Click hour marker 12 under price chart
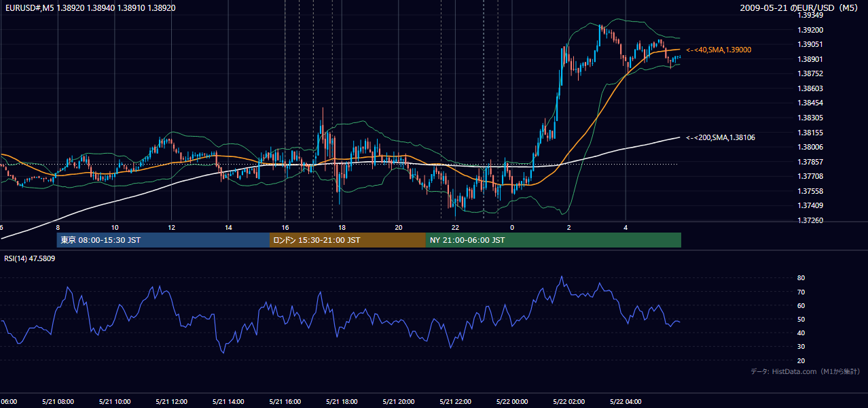868x408 pixels. (x=171, y=227)
